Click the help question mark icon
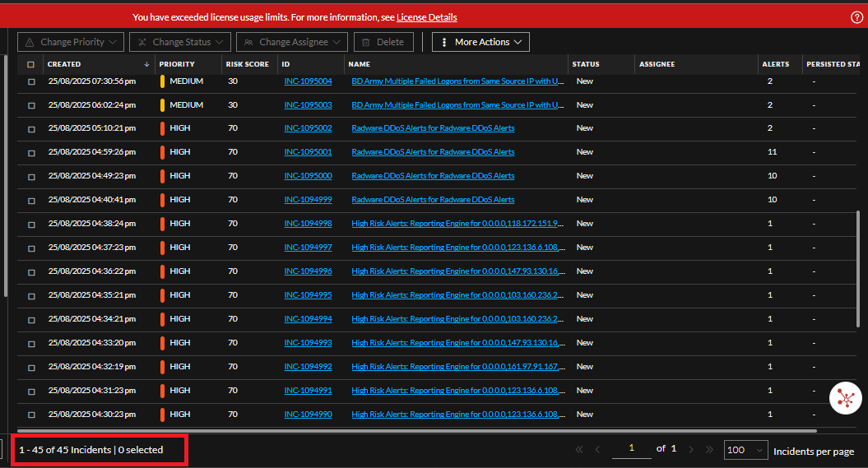The width and height of the screenshot is (868, 468). (x=856, y=17)
